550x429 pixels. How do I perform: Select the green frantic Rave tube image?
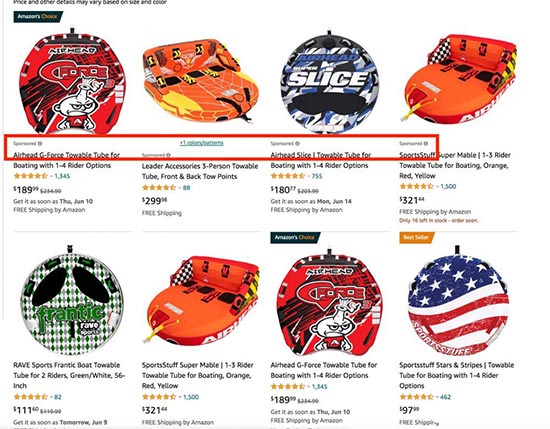point(72,301)
